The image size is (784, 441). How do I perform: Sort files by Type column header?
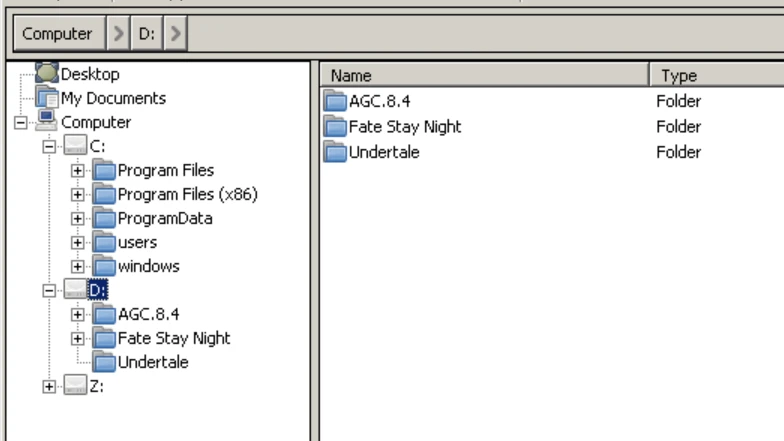716,75
